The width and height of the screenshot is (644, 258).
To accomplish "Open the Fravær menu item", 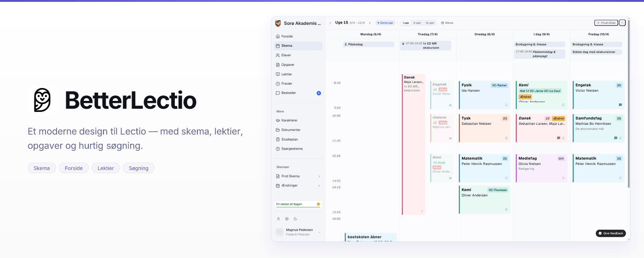I will [298, 83].
